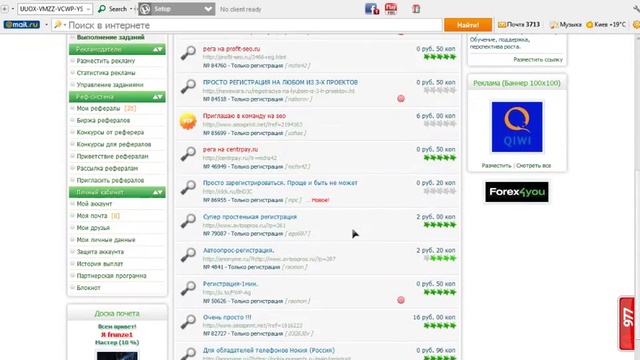Click Разместить link under QIWI banner
Viewport: 640px width, 360px height.
[x=496, y=166]
